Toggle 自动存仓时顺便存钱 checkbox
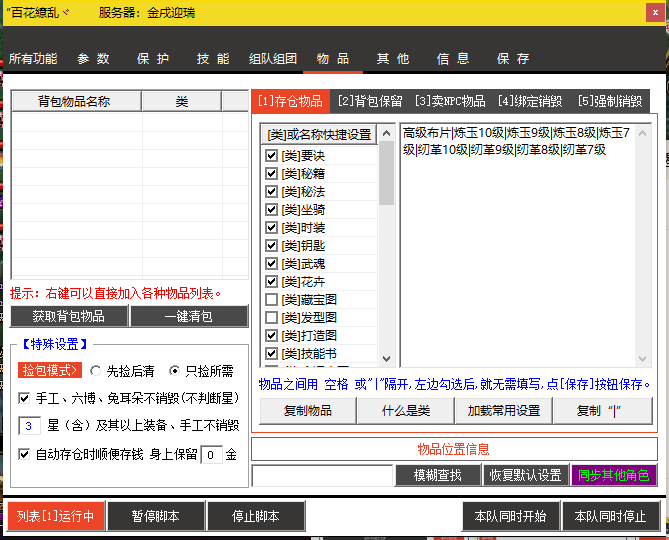This screenshot has height=540, width=669. point(24,454)
